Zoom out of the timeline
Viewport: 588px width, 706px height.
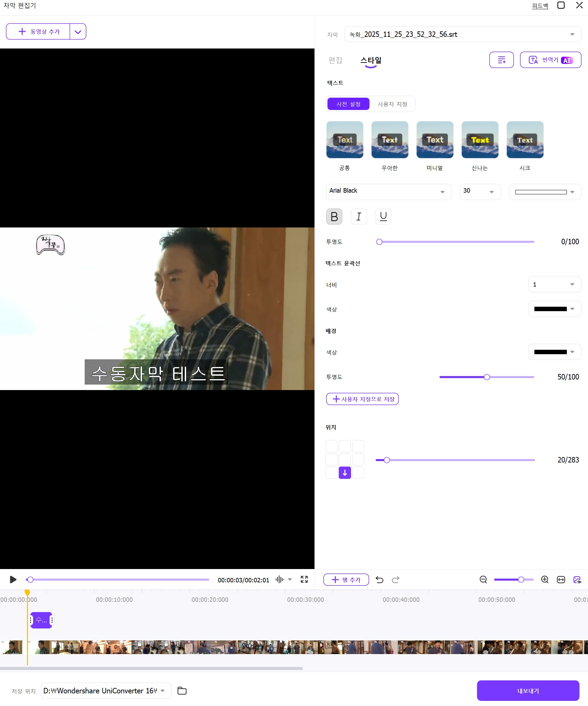[x=483, y=580]
